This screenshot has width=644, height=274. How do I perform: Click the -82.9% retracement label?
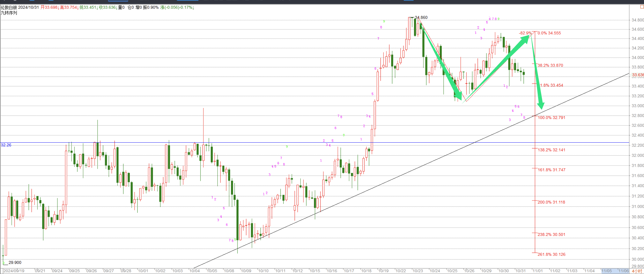525,33
